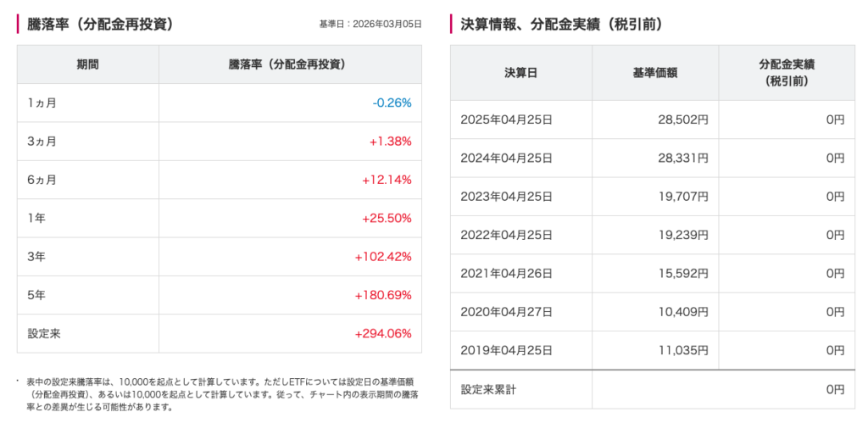The width and height of the screenshot is (868, 423).
Task: Click the 騰落率（分配金再投資） section heading
Action: click(101, 24)
